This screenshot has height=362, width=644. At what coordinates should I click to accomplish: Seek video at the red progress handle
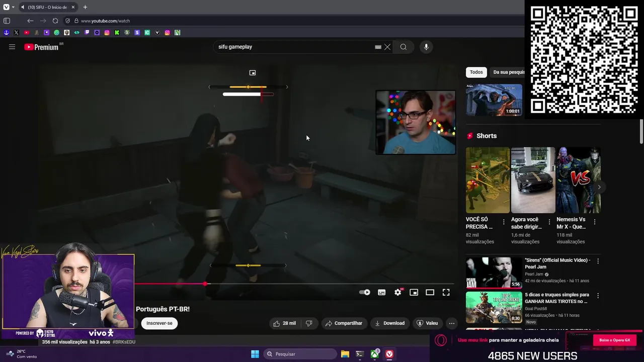(x=205, y=284)
